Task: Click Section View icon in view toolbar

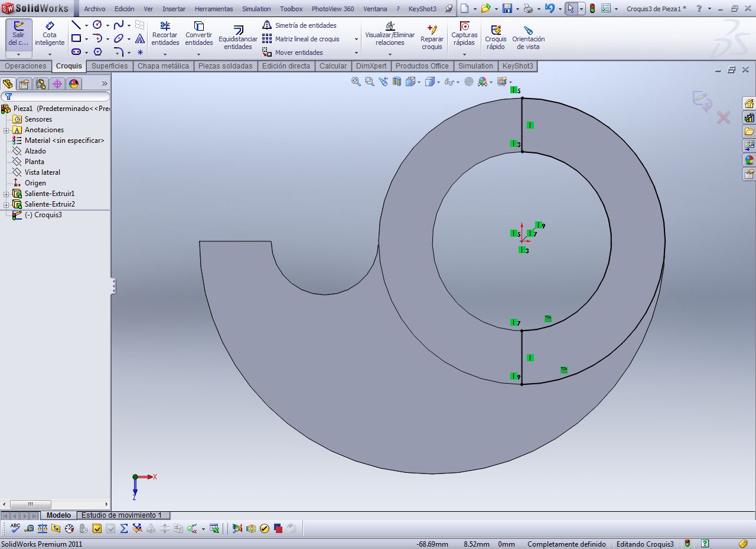Action: (x=397, y=81)
